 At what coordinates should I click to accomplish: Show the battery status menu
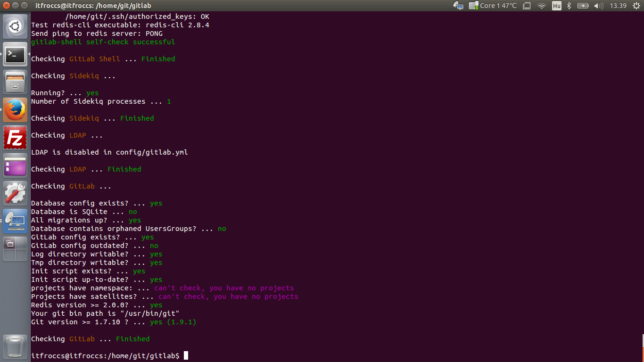583,6
